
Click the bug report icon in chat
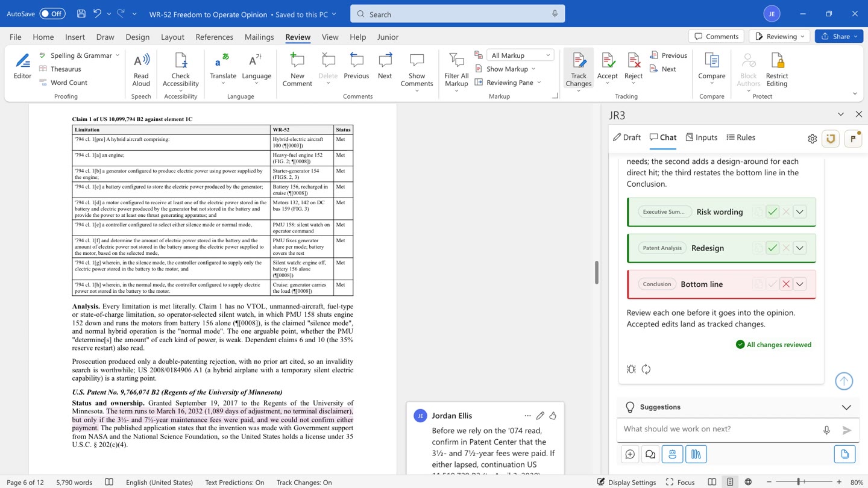click(631, 369)
